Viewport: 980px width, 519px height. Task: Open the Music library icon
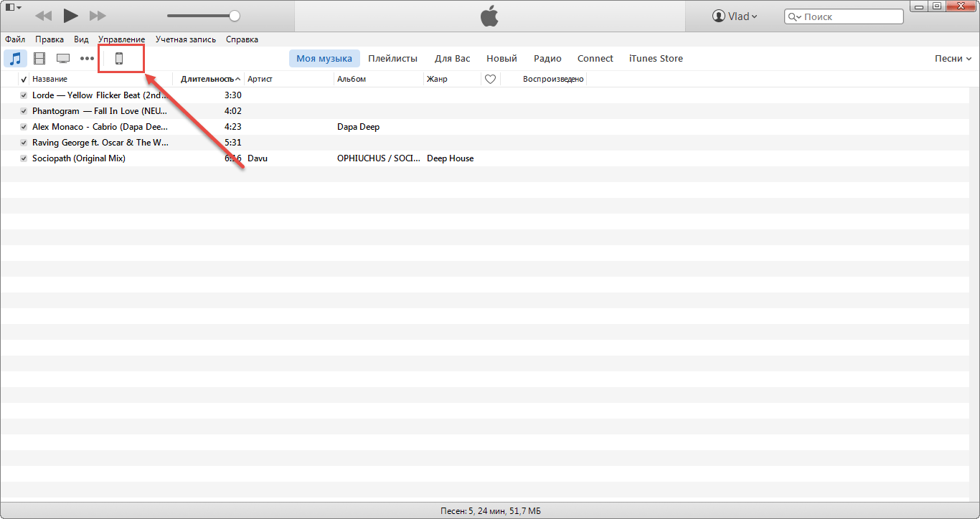(x=15, y=59)
